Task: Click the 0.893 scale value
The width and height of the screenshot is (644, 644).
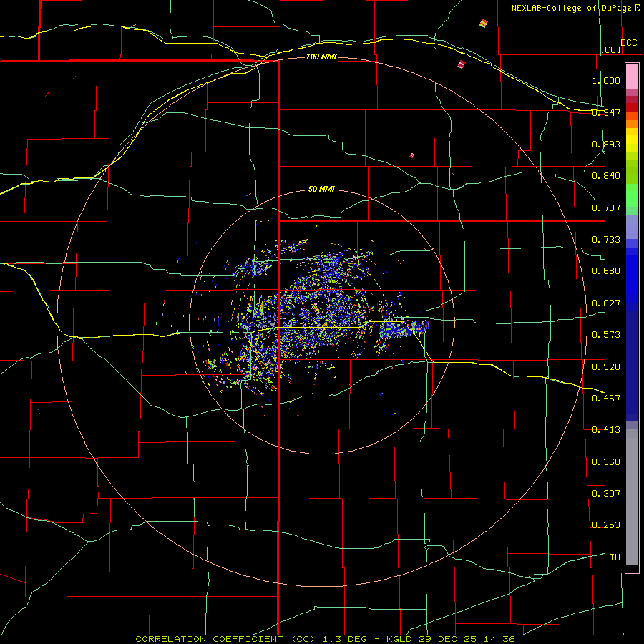Action: click(x=606, y=144)
